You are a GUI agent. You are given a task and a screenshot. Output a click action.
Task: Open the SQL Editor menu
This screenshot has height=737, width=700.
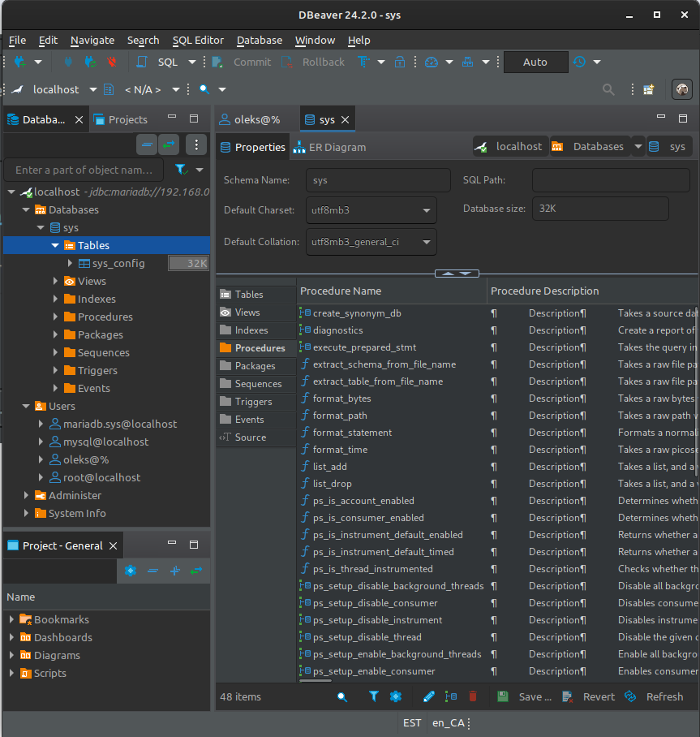[x=198, y=41]
